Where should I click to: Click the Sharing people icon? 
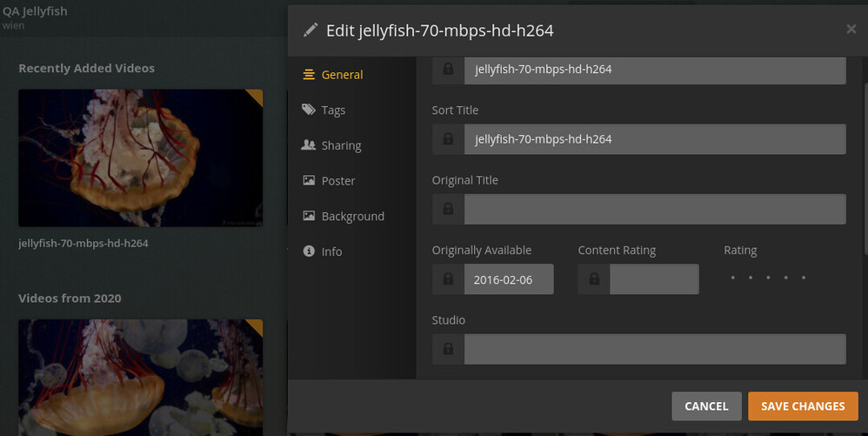(x=309, y=144)
